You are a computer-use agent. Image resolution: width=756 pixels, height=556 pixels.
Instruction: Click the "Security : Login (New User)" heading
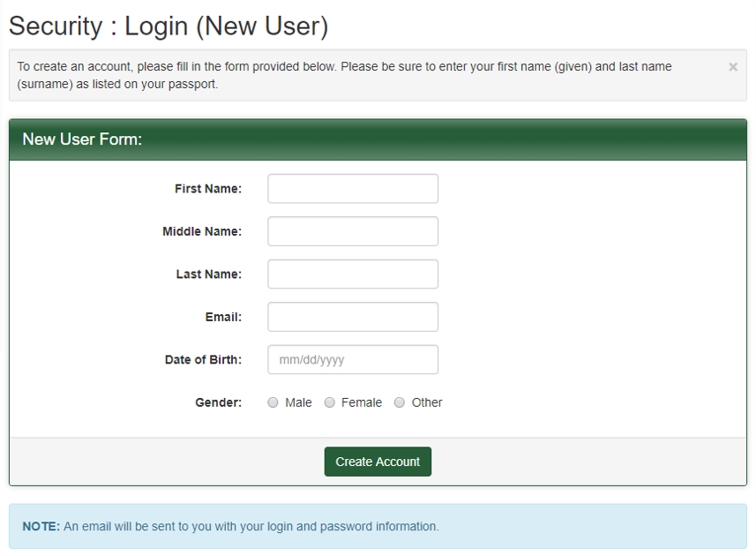(x=168, y=26)
